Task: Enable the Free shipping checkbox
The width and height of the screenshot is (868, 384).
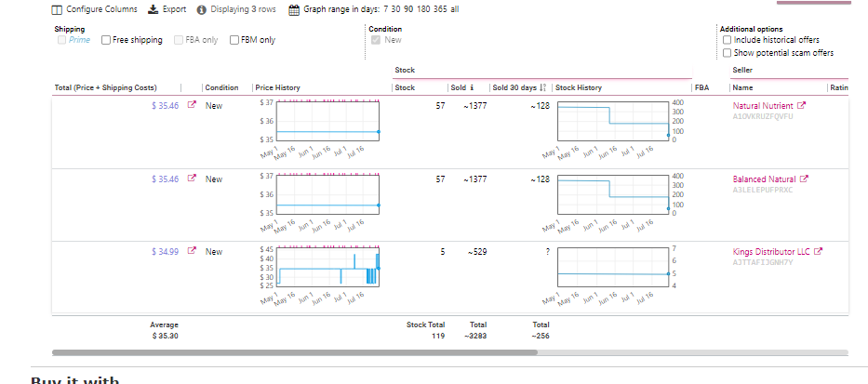Action: [x=106, y=40]
